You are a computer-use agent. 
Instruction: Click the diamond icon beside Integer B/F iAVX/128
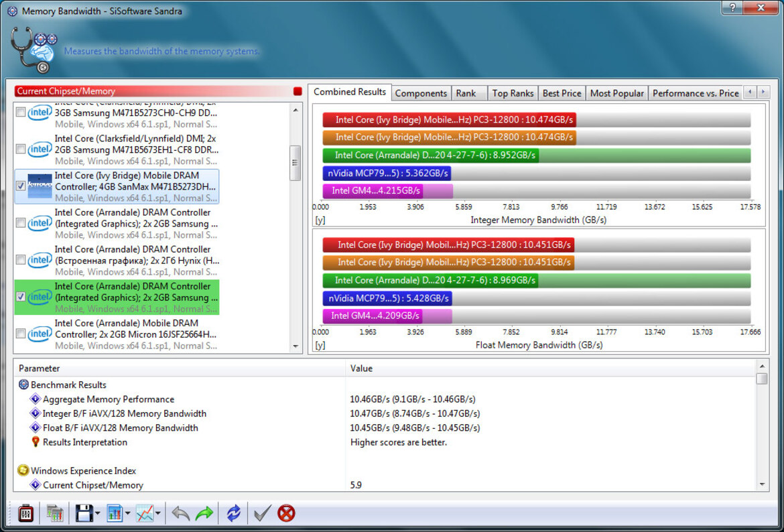tap(36, 413)
